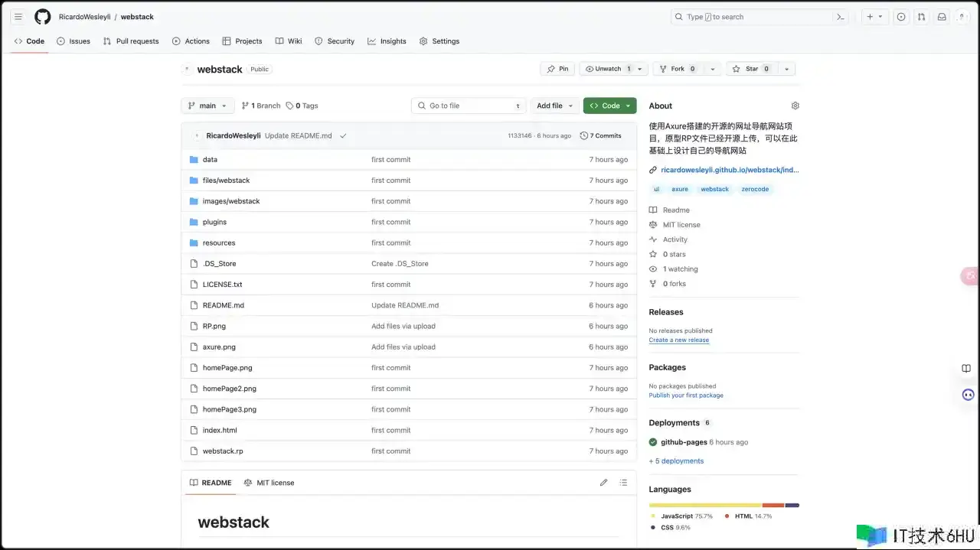The width and height of the screenshot is (980, 550).
Task: Switch to the Issues tab
Action: (73, 41)
